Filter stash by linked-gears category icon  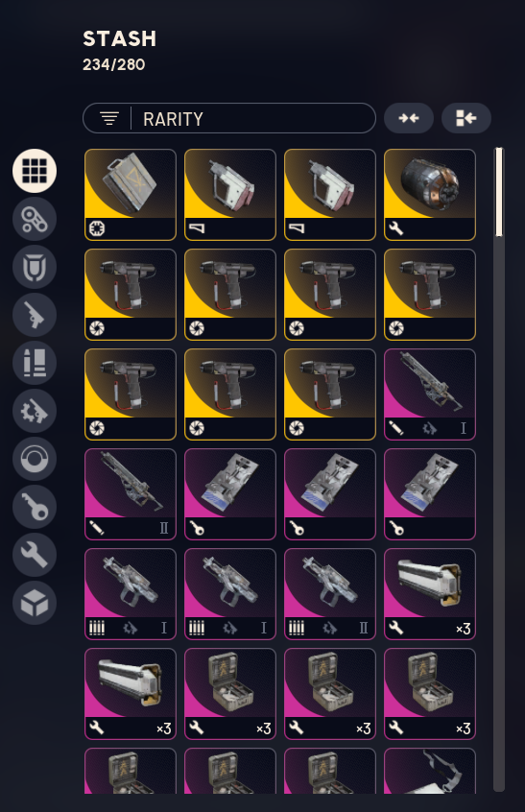tap(35, 219)
